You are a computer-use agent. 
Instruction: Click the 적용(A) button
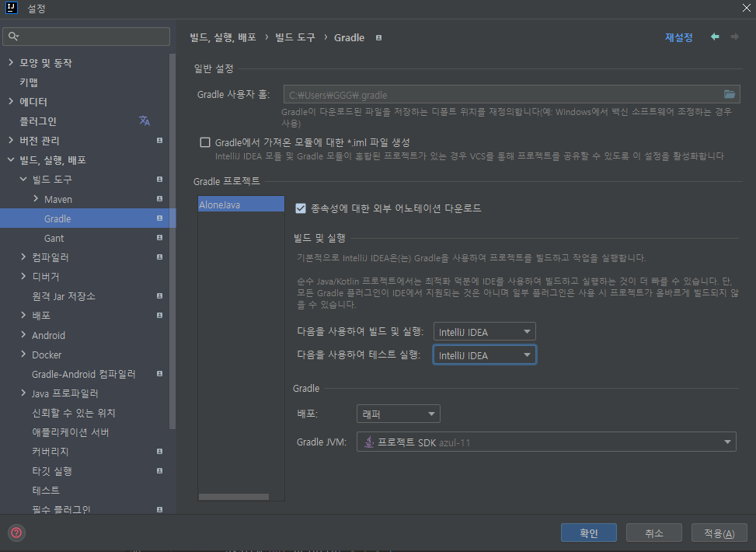coord(719,533)
